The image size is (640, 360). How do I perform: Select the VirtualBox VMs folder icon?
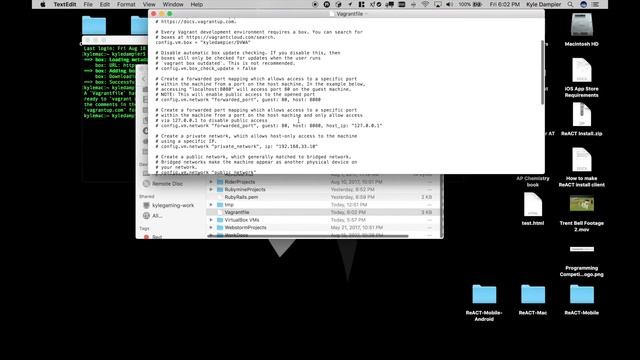[220, 220]
